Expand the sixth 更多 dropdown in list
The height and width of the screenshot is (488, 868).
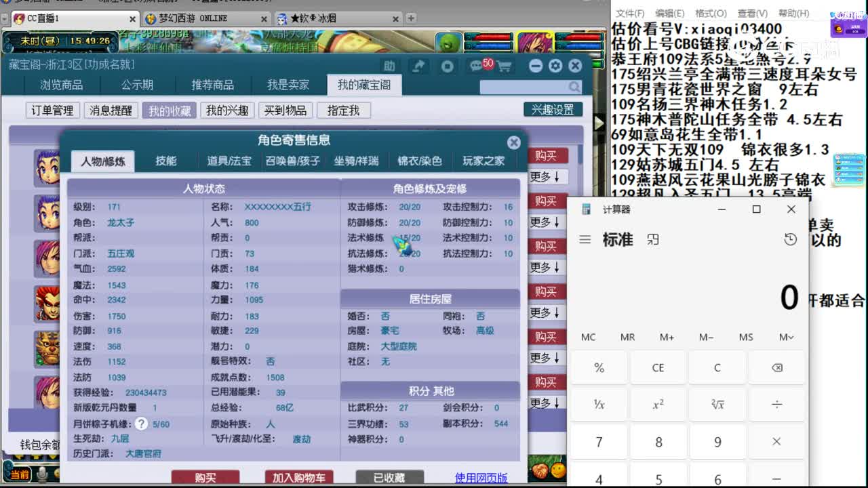546,403
